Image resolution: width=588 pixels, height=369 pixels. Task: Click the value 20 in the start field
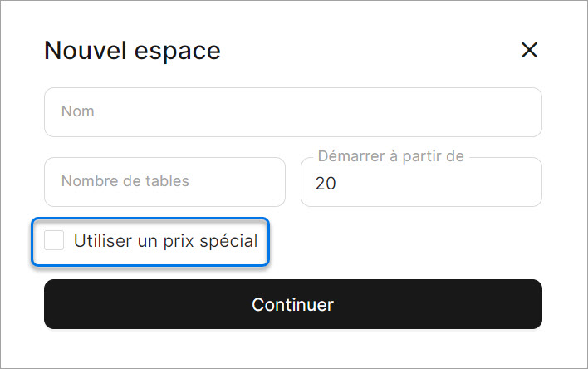tap(326, 184)
